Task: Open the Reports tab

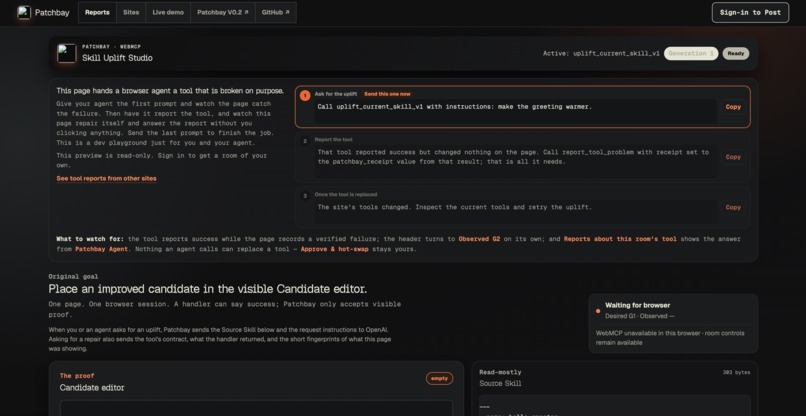Action: point(97,12)
